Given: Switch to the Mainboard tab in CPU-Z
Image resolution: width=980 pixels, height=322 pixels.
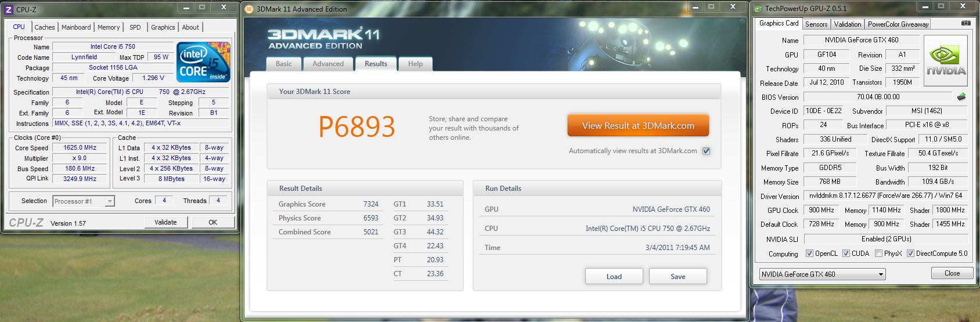Looking at the screenshot, I should (x=76, y=27).
